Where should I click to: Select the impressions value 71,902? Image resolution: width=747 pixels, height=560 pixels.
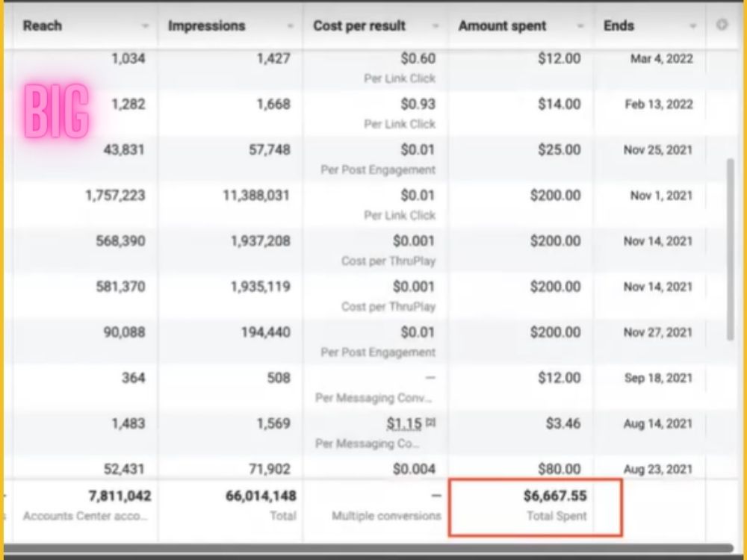(x=269, y=470)
